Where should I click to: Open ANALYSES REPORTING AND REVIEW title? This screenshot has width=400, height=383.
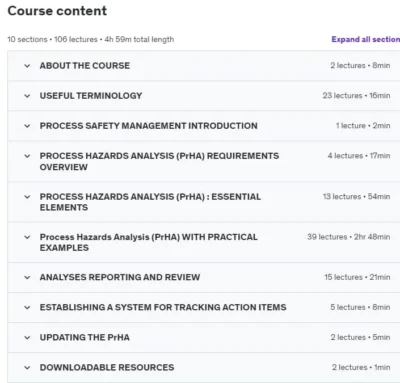120,277
